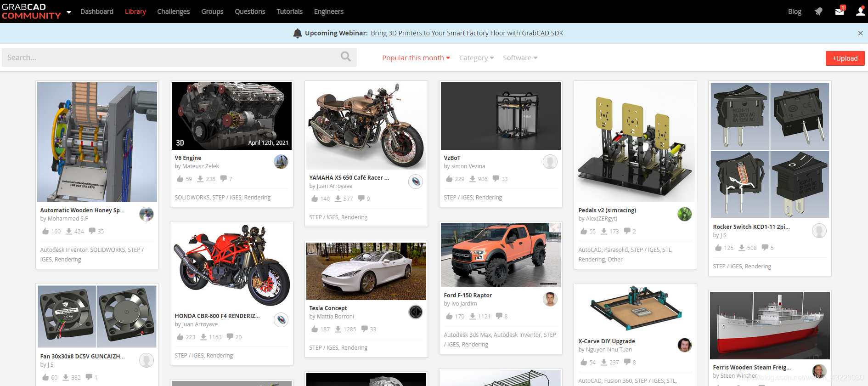The width and height of the screenshot is (868, 386).
Task: Open the Questions page
Action: tap(250, 11)
